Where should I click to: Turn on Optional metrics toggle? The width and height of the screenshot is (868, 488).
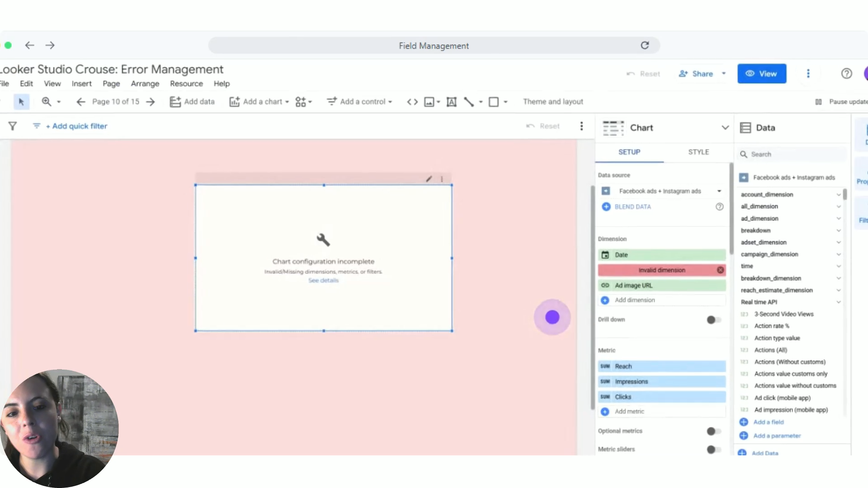714,431
